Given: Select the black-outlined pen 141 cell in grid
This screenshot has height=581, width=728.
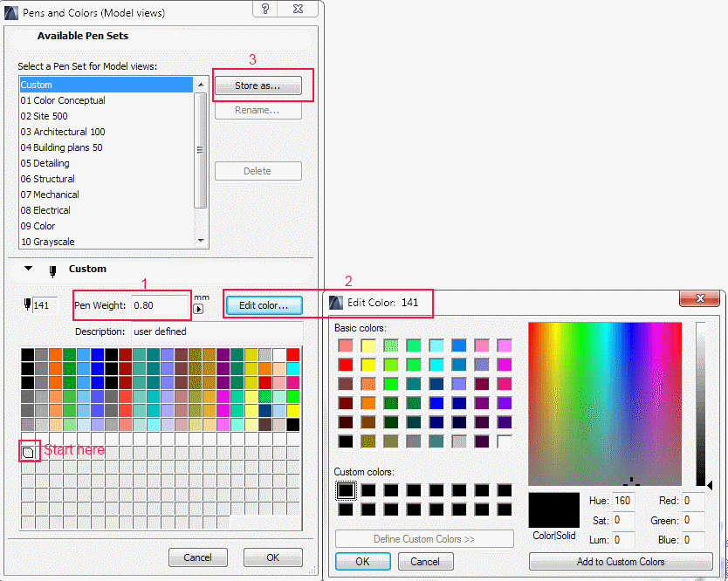Looking at the screenshot, I should (28, 452).
